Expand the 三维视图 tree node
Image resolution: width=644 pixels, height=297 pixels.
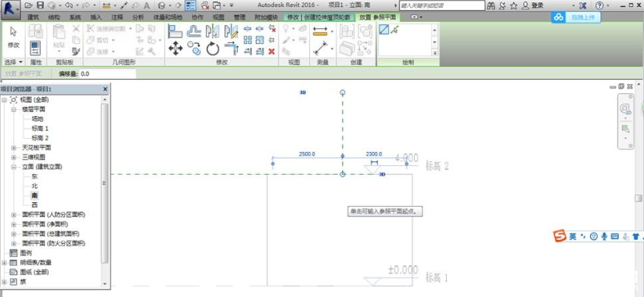[x=13, y=158]
